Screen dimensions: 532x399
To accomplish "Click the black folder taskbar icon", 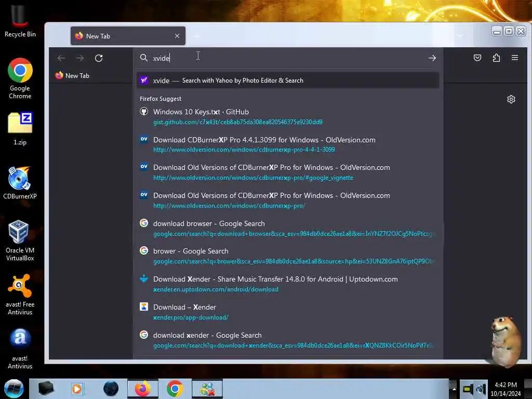I will point(46,389).
